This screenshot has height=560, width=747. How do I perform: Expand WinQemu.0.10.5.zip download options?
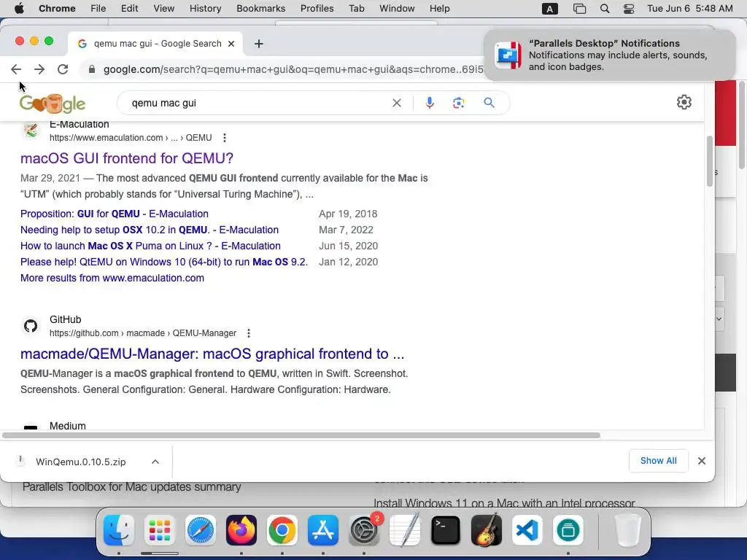155,462
